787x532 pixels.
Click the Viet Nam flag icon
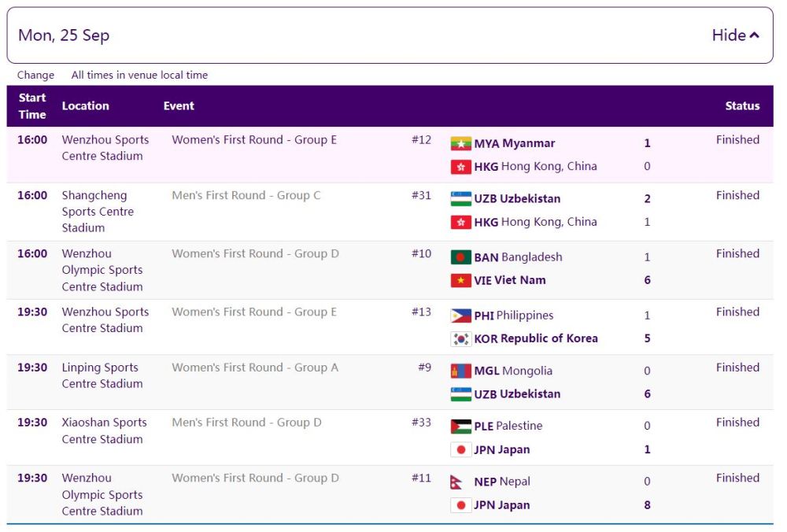tap(460, 280)
